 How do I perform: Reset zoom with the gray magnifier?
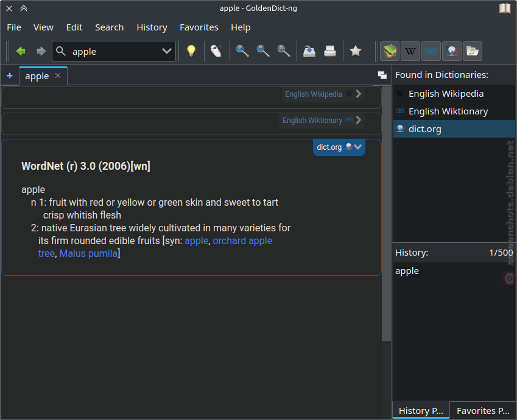tap(284, 51)
